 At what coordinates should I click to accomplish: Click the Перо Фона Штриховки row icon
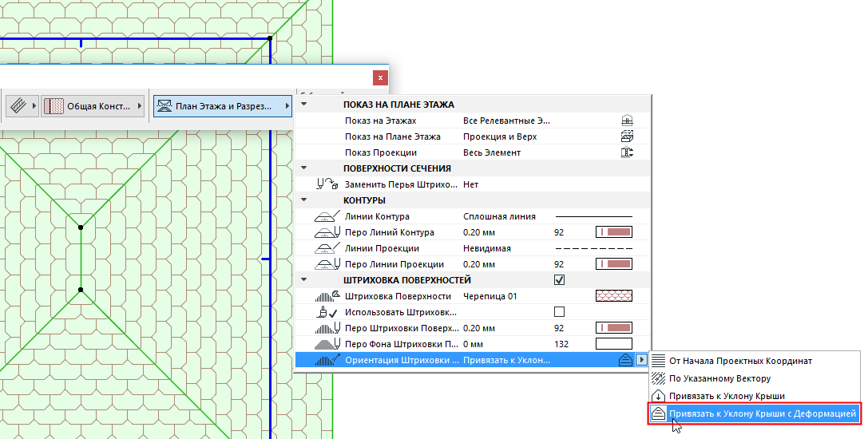pos(327,344)
